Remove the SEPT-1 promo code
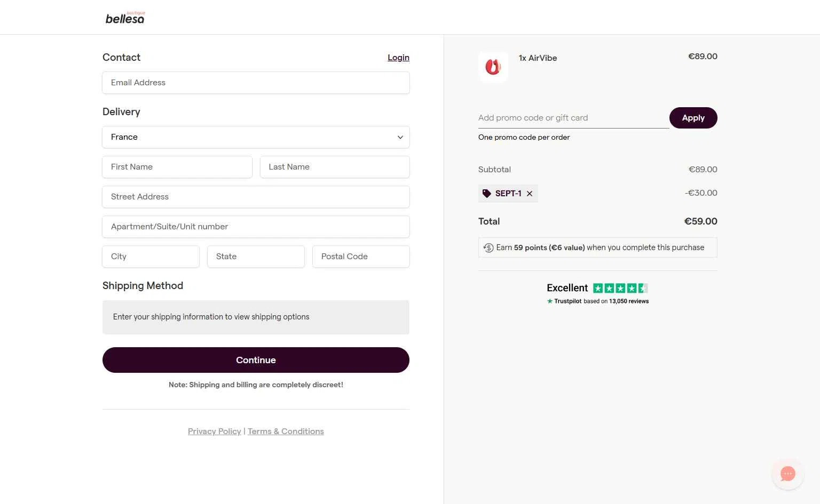The height and width of the screenshot is (504, 820). click(530, 194)
